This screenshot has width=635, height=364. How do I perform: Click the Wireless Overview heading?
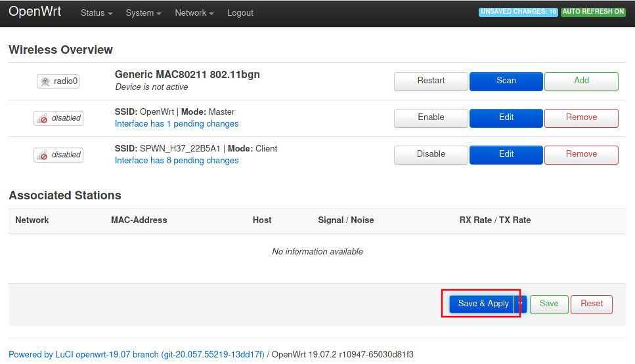61,50
